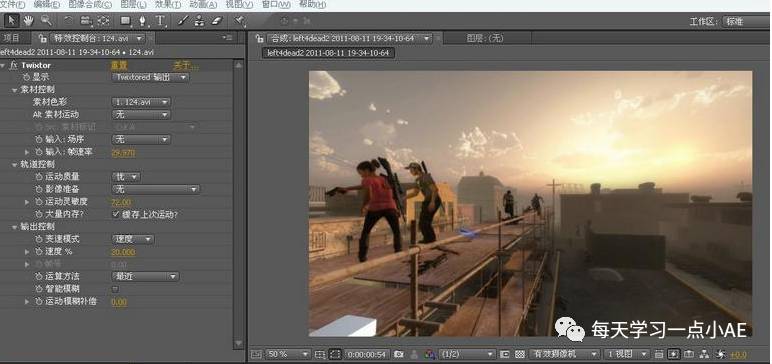This screenshot has height=364, width=772.
Task: Click the exposure value +0.0
Action: click(x=738, y=355)
